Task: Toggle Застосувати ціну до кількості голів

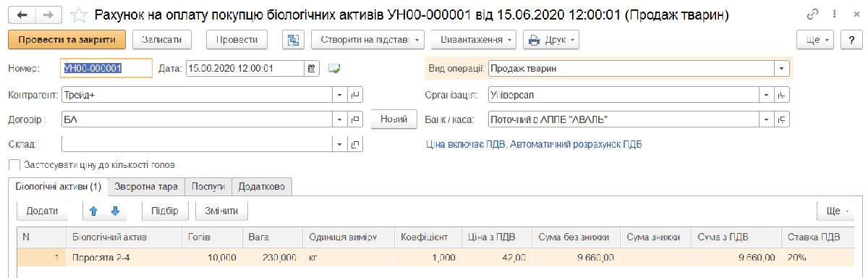Action: tap(14, 164)
